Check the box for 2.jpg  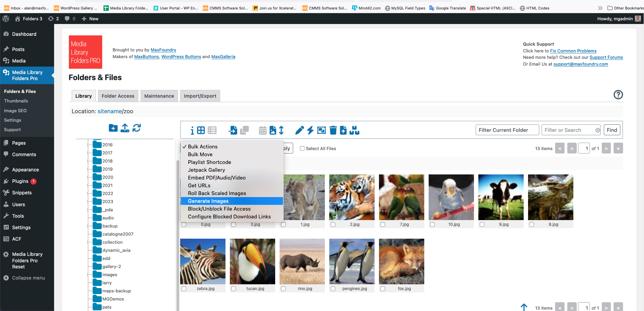click(333, 224)
